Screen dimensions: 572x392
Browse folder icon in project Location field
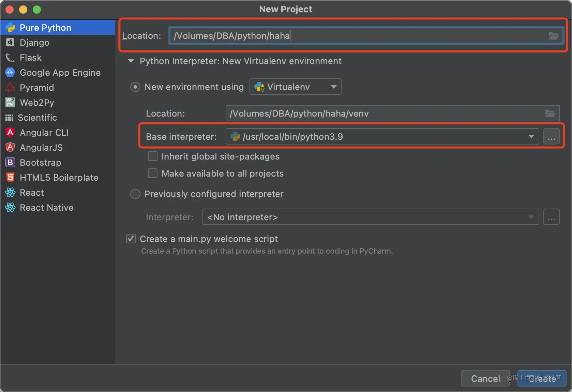554,36
